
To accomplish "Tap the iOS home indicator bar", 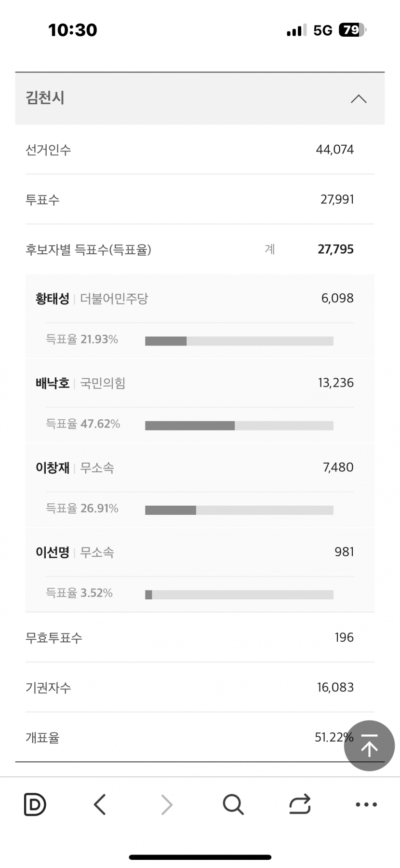I will 200,857.
